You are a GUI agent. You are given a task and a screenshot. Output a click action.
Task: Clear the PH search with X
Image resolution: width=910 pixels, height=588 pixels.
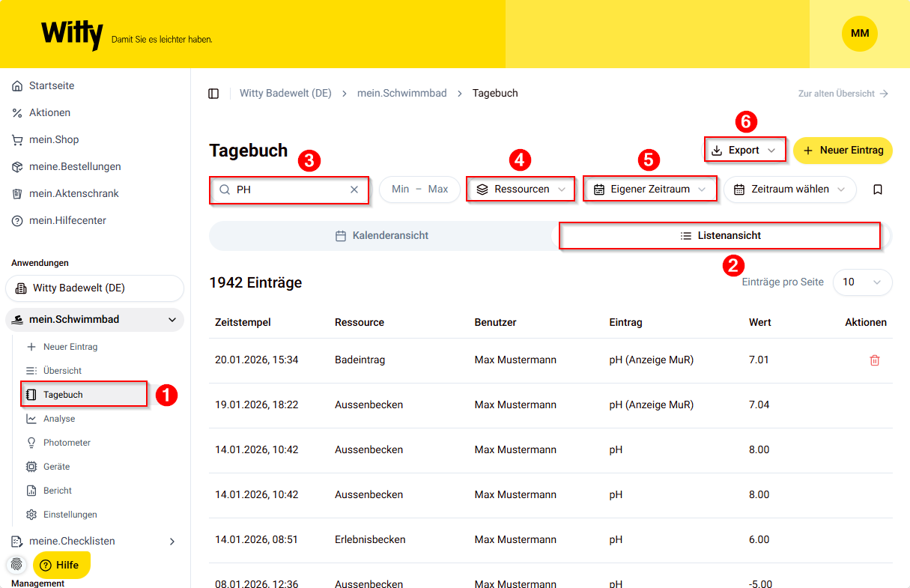tap(354, 190)
